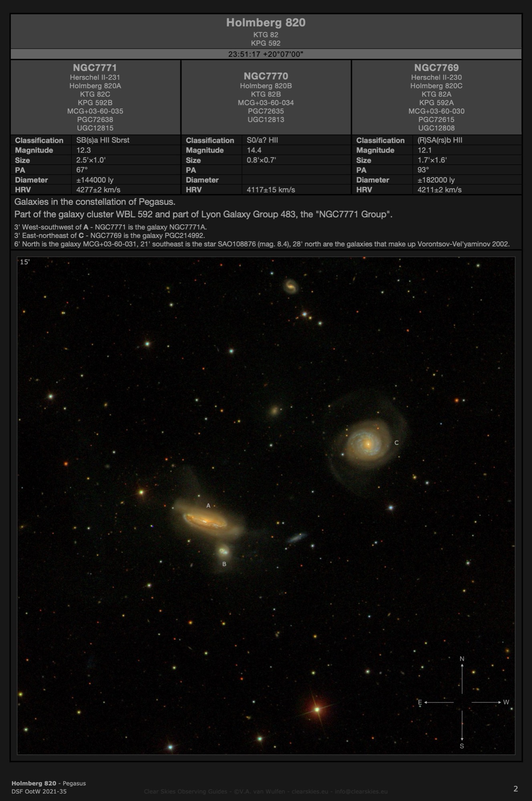
Task: Click the note about galaxy NGC7771A
Action: [110, 227]
